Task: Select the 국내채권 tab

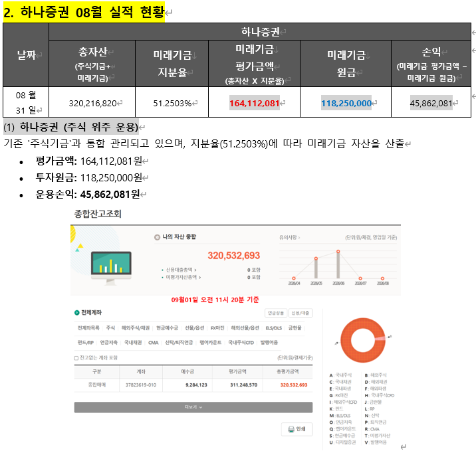Action: tap(133, 343)
